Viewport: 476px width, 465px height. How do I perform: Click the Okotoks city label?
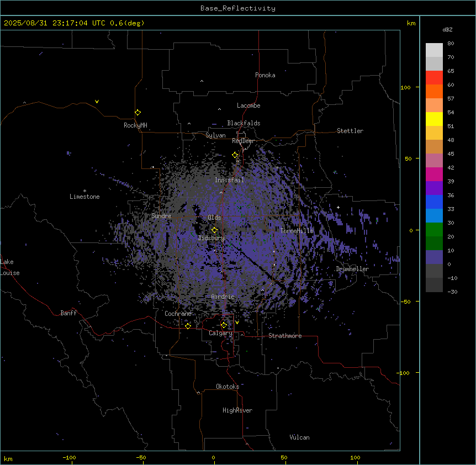click(228, 387)
